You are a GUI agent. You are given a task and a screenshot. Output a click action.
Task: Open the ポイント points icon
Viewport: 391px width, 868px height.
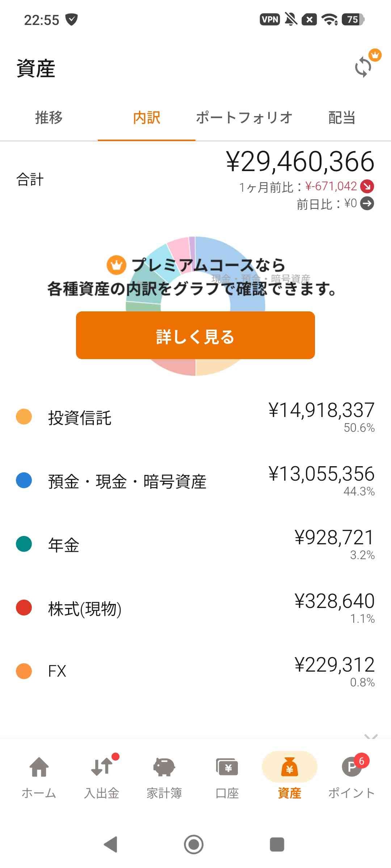coord(352,767)
